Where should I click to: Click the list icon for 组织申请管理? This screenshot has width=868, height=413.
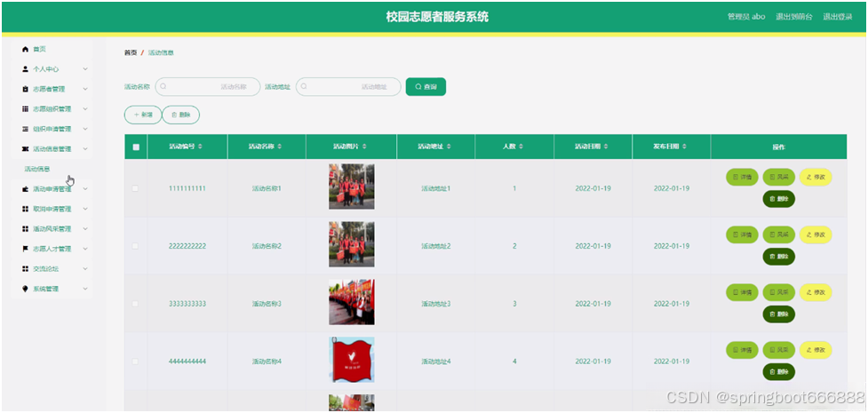tap(25, 129)
